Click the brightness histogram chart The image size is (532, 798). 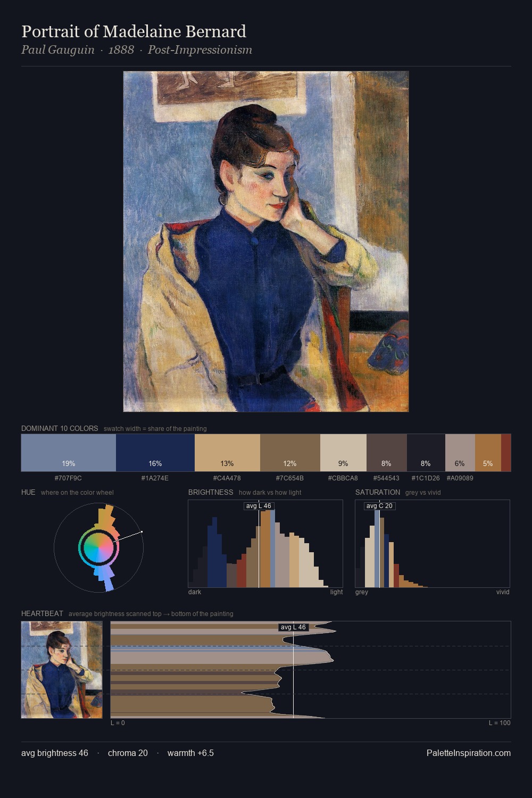point(265,544)
